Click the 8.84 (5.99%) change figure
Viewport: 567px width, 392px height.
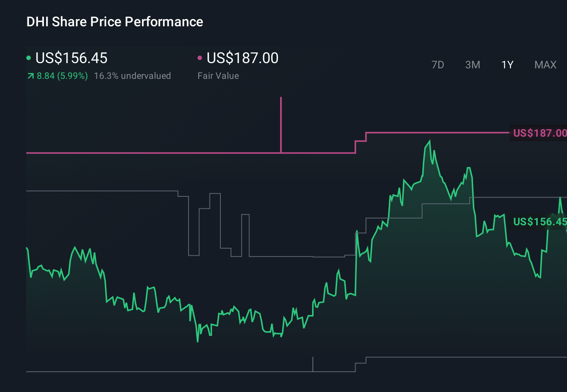point(62,75)
